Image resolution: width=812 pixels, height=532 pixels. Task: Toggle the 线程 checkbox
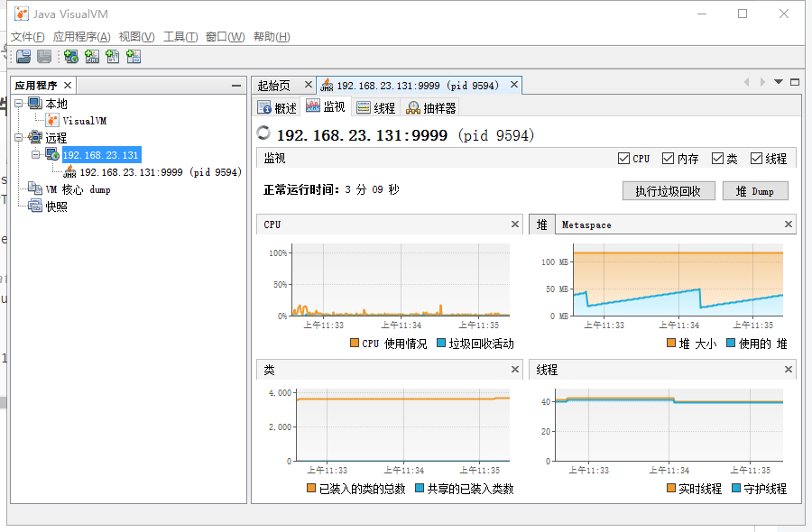point(757,159)
